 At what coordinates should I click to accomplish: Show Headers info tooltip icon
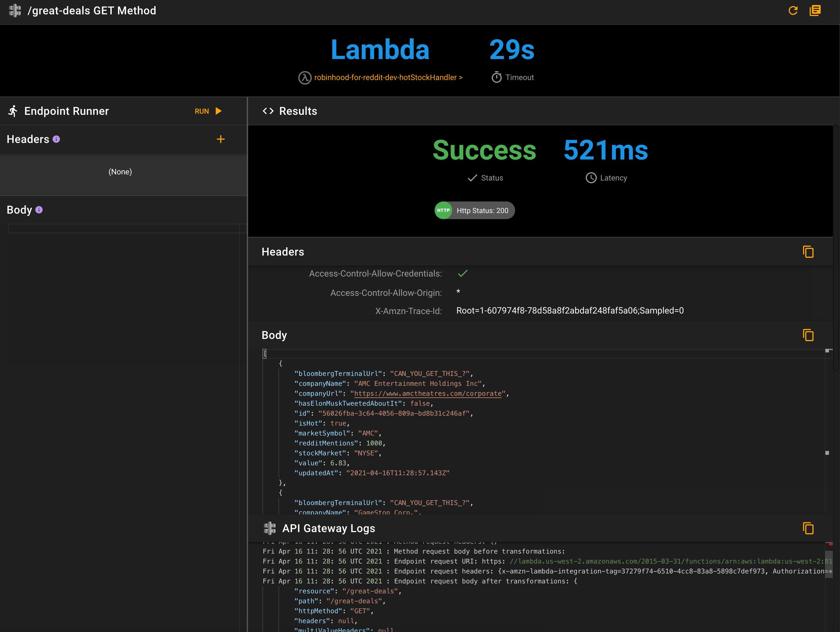pos(56,139)
